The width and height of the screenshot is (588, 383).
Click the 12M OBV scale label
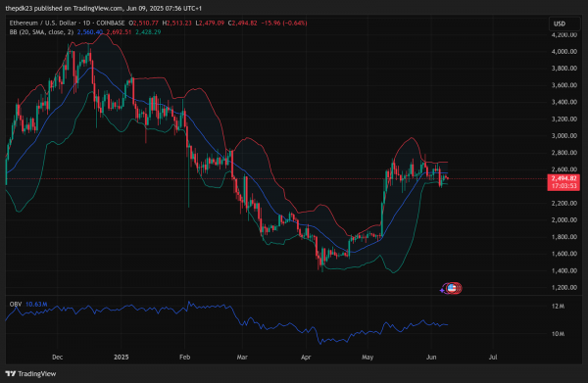pyautogui.click(x=558, y=307)
